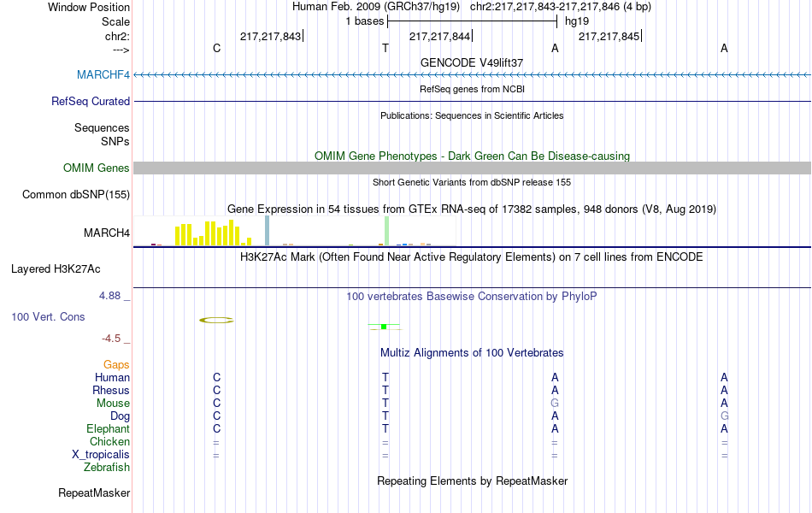Click the Dog species row label
Viewport: 812px width, 513px height.
click(121, 416)
